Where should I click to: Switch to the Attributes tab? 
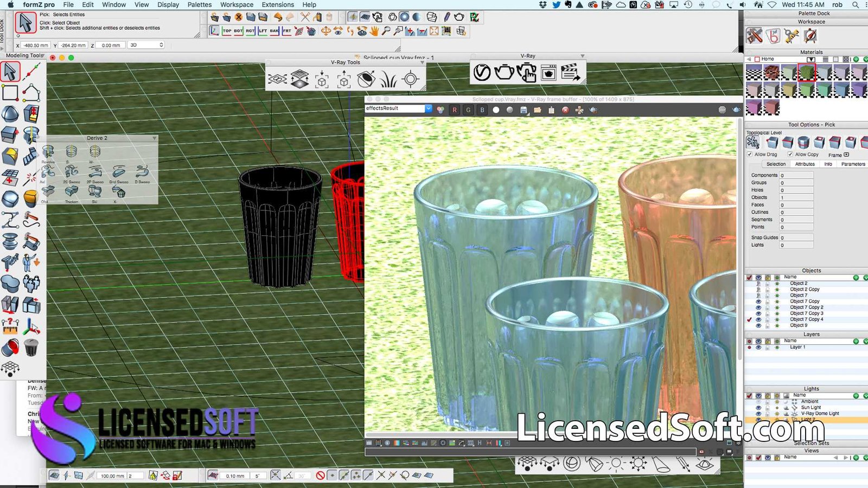point(805,164)
